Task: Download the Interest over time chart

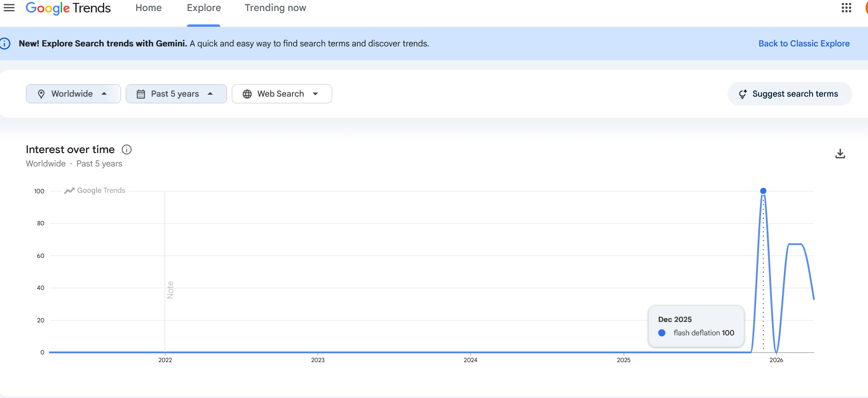Action: pos(840,154)
